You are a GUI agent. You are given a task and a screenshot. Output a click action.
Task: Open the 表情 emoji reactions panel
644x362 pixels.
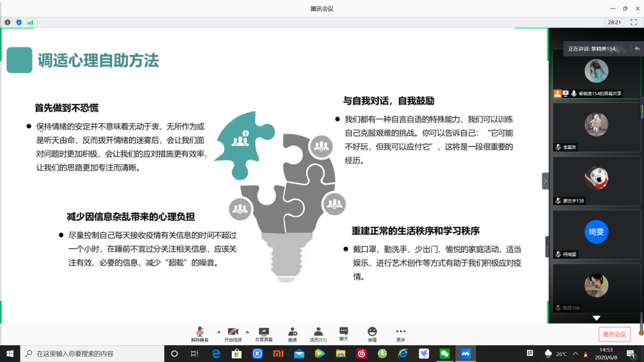pyautogui.click(x=372, y=333)
